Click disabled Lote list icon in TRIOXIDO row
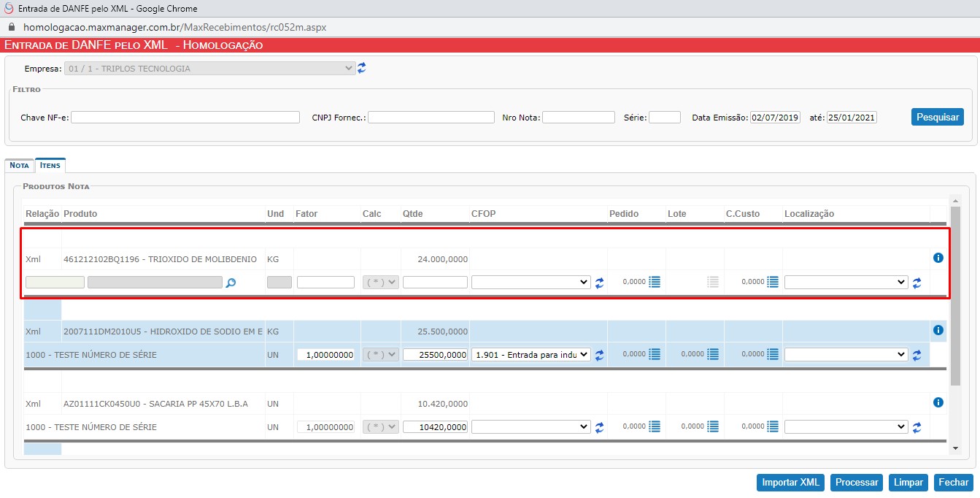 point(713,282)
